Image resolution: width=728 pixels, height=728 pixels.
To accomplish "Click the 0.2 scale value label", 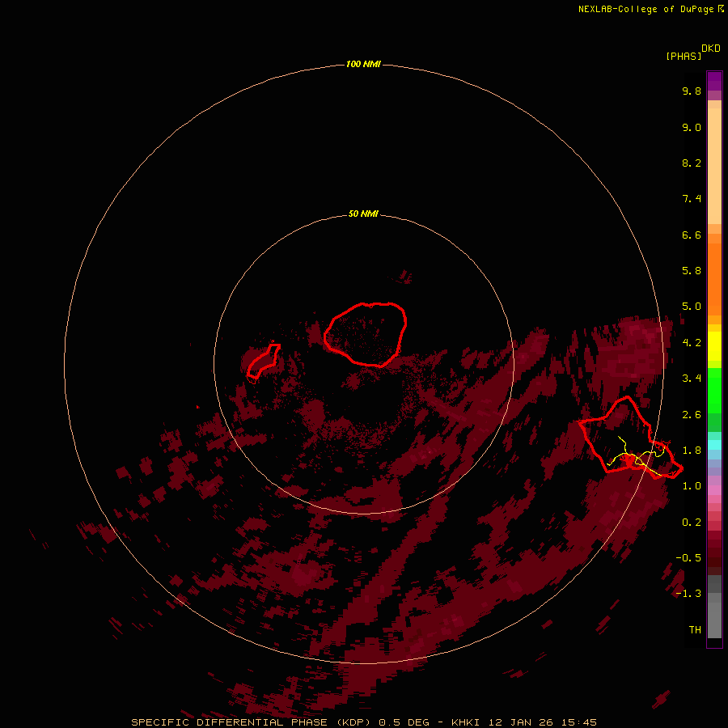I will tap(692, 523).
